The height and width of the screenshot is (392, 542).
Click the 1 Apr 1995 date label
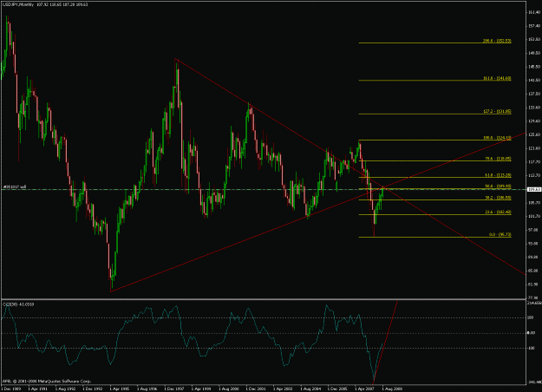(120, 389)
